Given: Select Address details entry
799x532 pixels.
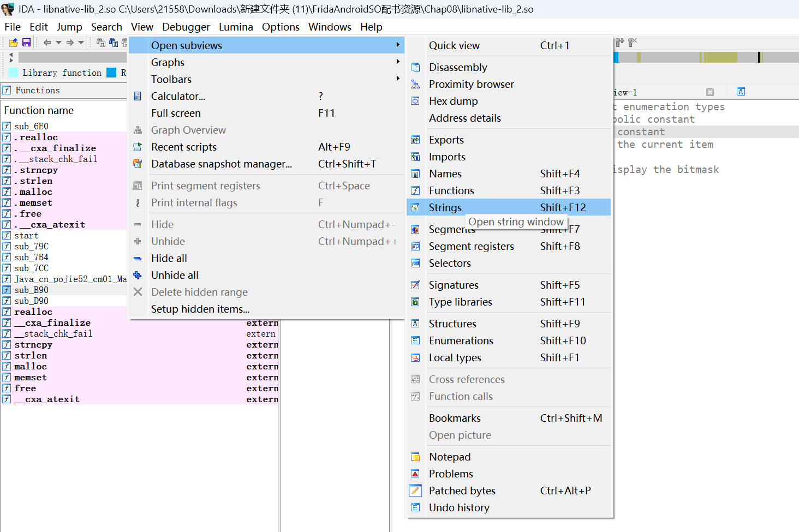Looking at the screenshot, I should coord(509,118).
